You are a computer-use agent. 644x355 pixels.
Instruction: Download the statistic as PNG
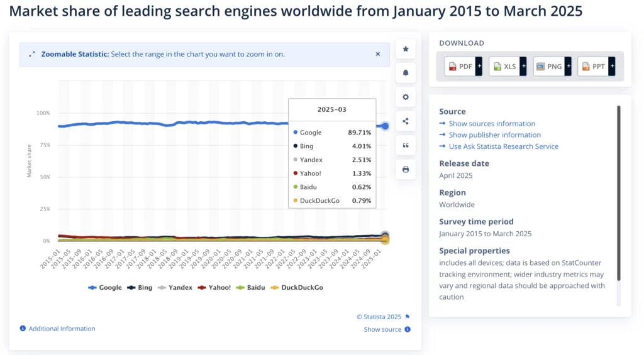pyautogui.click(x=549, y=67)
